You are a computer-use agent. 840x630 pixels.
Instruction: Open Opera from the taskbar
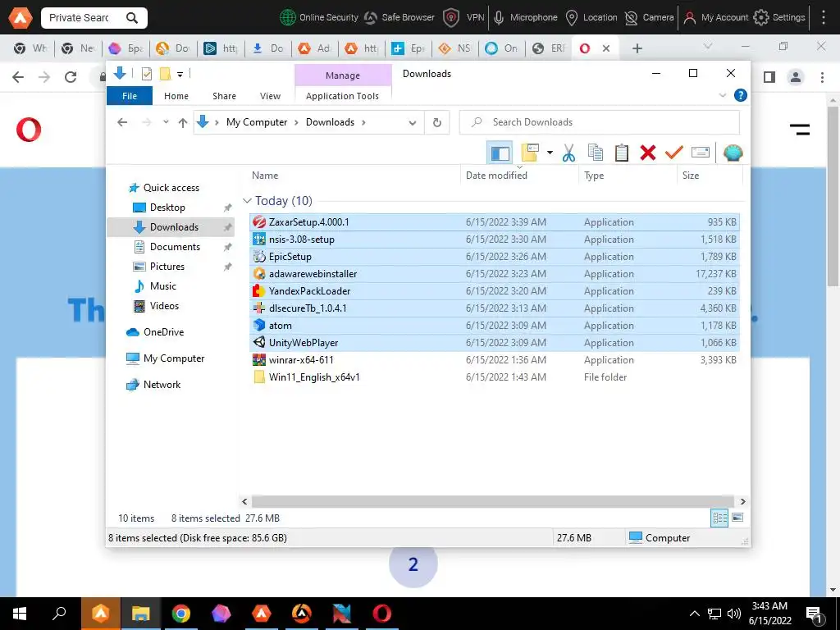coord(381,614)
